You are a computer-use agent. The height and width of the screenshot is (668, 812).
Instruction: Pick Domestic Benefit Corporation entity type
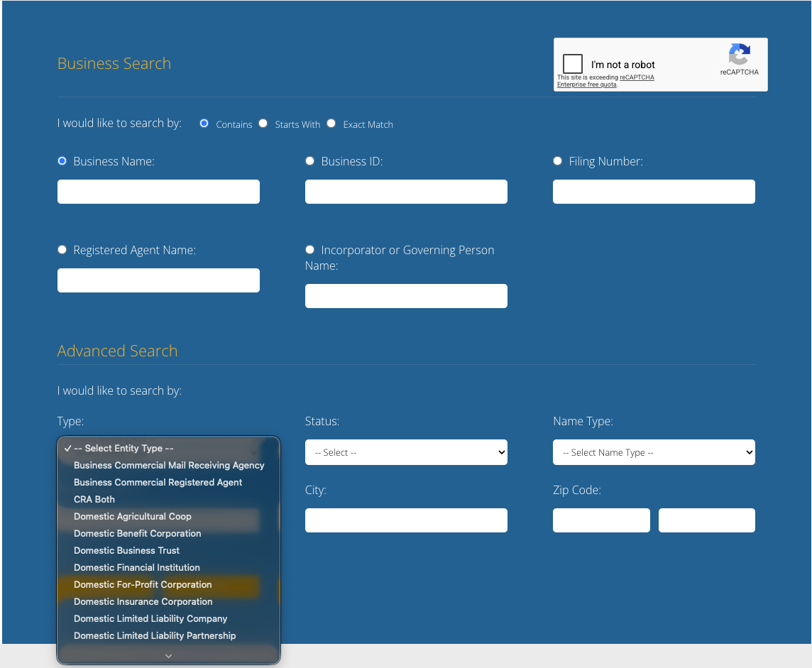(168, 534)
